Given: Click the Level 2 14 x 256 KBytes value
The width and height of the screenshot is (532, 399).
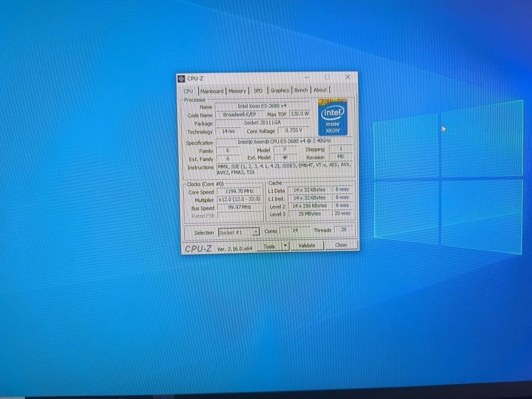Looking at the screenshot, I should [x=310, y=206].
